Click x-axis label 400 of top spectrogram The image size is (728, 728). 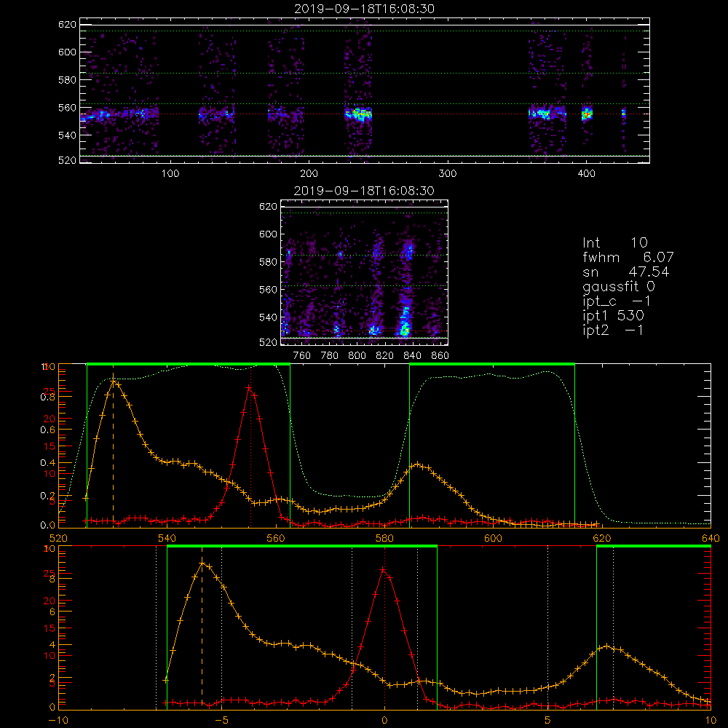[586, 174]
